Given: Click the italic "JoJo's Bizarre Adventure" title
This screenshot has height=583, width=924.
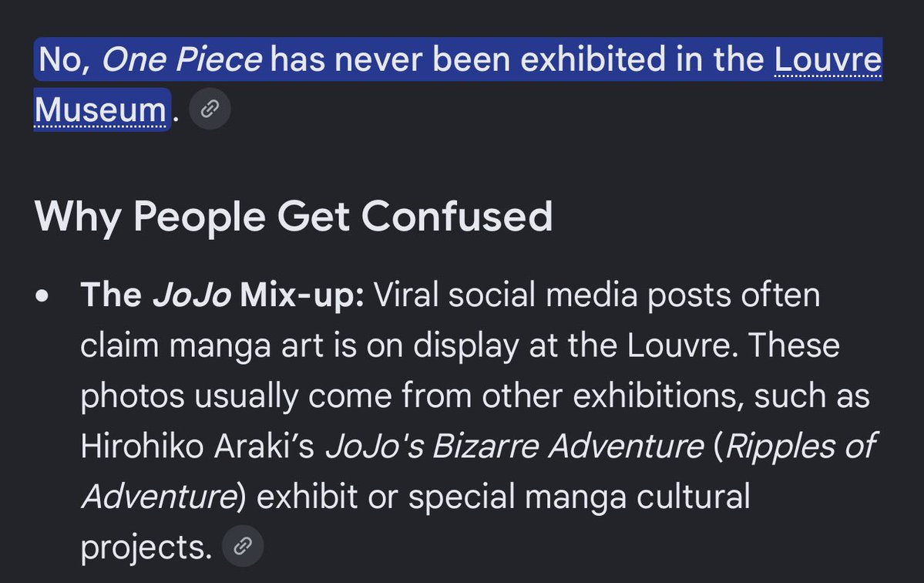Looking at the screenshot, I should 515,447.
